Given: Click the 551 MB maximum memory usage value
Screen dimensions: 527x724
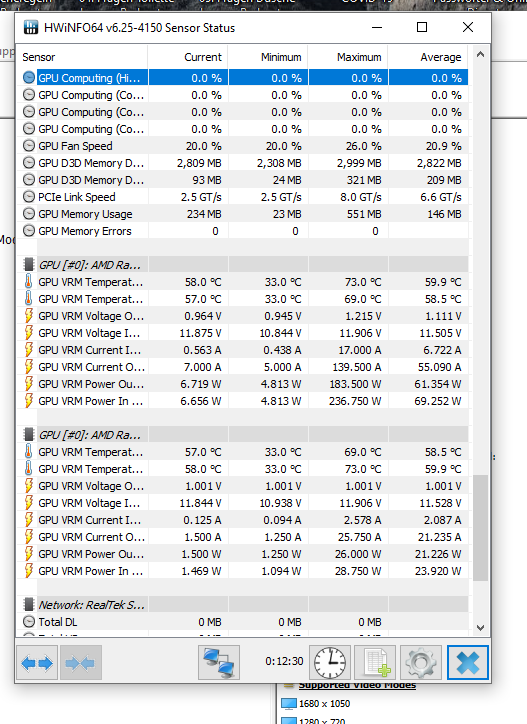Looking at the screenshot, I should coord(364,214).
